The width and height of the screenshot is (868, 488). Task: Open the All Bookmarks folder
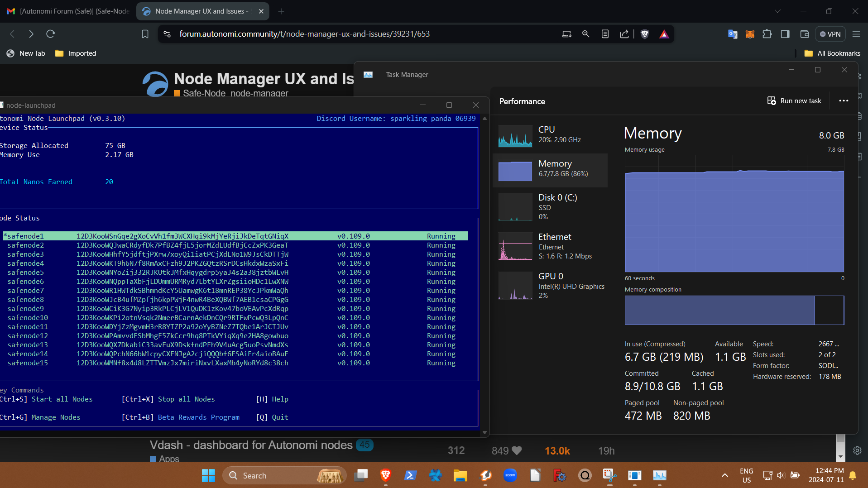pos(832,53)
